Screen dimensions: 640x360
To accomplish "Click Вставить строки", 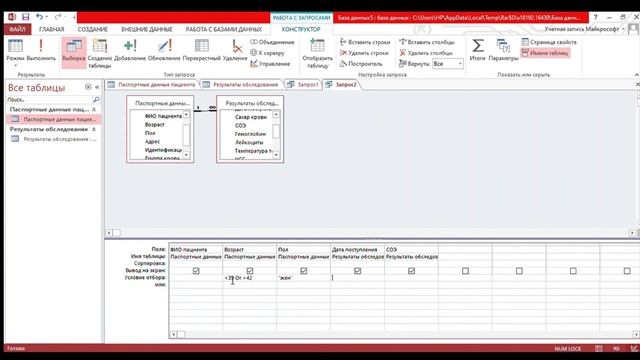I will coord(365,42).
